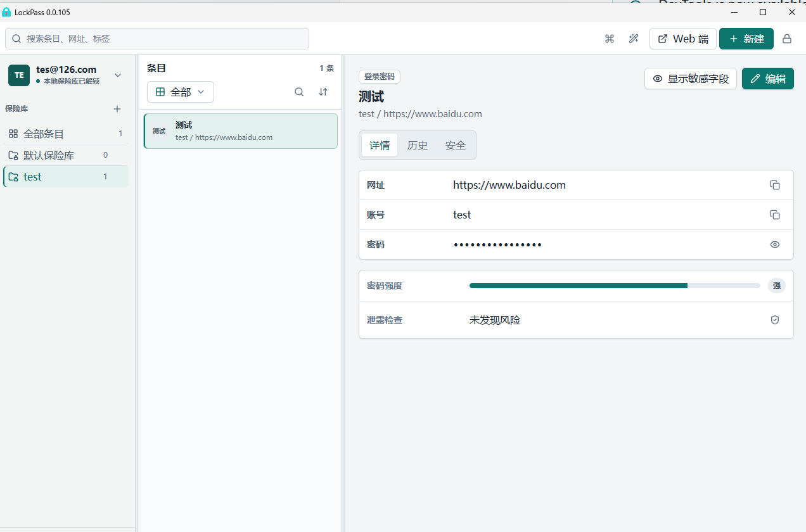Click 本地保险库已解锁 status text
This screenshot has height=532, width=806.
[x=72, y=81]
